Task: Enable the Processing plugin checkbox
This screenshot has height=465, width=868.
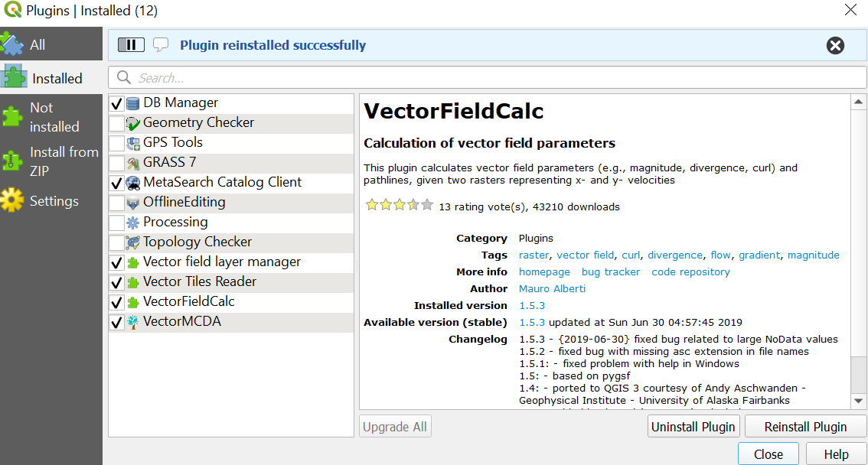Action: (117, 222)
